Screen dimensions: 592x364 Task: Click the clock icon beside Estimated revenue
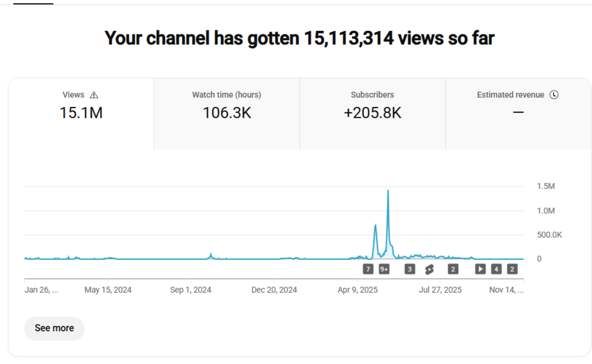coord(554,95)
